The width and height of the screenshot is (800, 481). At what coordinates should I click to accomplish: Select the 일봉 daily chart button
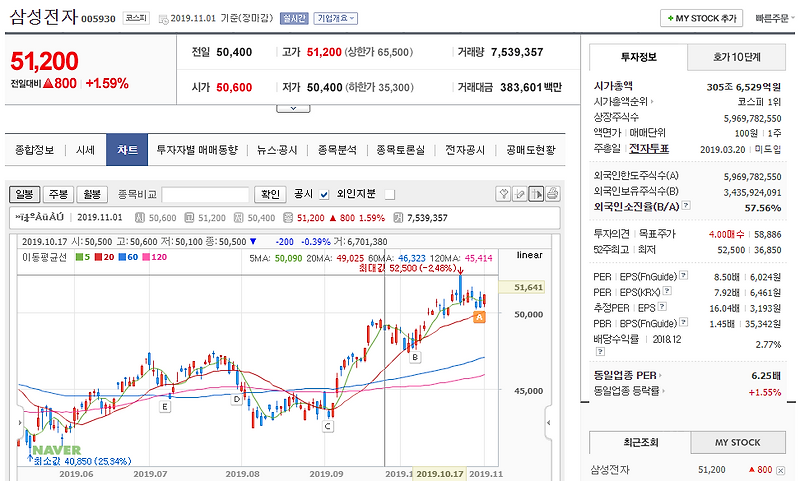pos(24,194)
